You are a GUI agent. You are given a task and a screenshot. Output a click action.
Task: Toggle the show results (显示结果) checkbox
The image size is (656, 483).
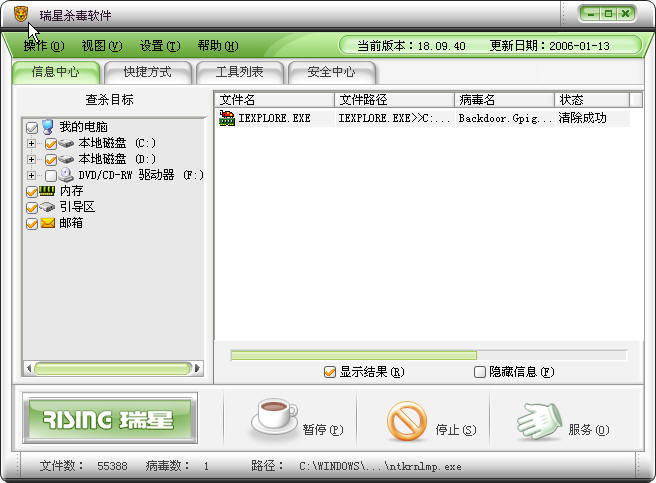click(330, 372)
